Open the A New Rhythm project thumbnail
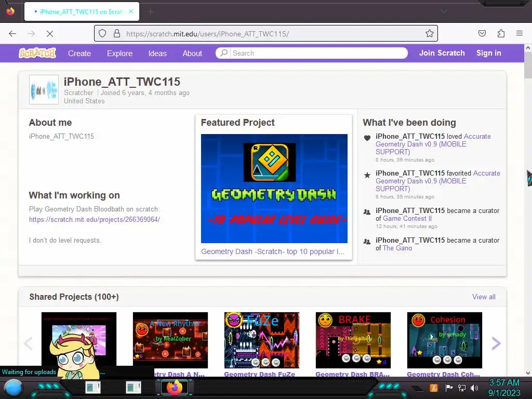 click(x=170, y=340)
